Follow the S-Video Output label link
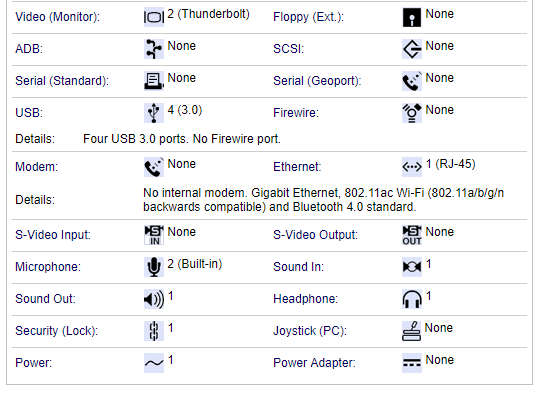This screenshot has height=394, width=541. pos(315,235)
